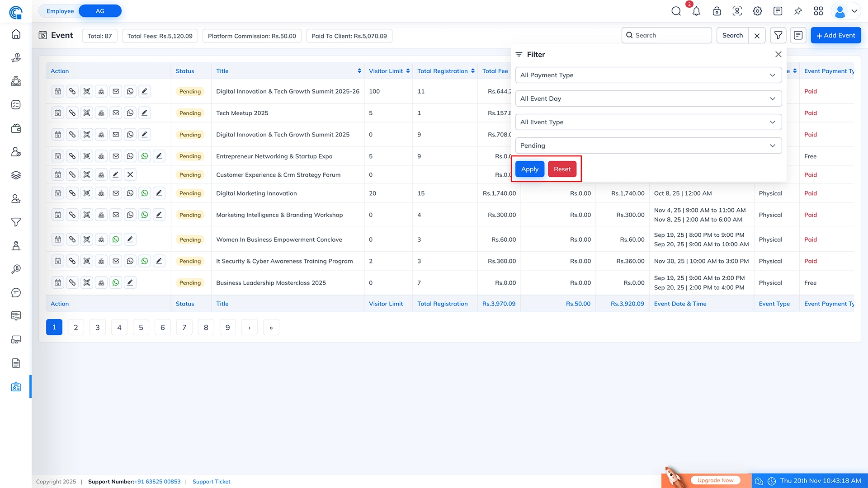Open the QR code for Tech Meetup 2025
Viewport: 868px width, 488px height.
(x=87, y=113)
